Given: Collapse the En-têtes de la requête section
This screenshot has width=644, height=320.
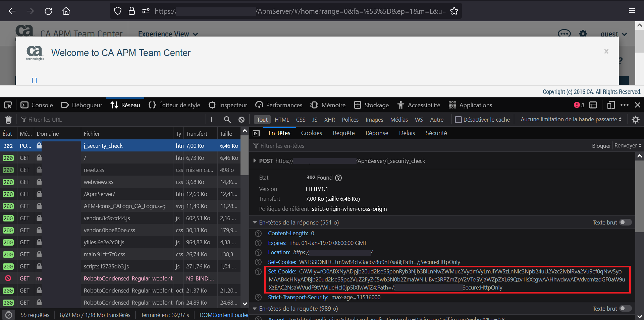Looking at the screenshot, I should coord(255,309).
